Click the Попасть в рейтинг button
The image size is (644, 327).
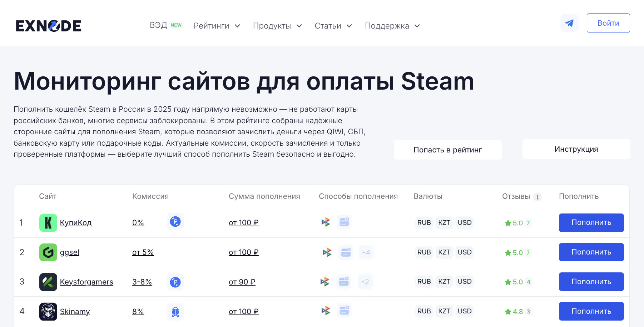click(448, 150)
